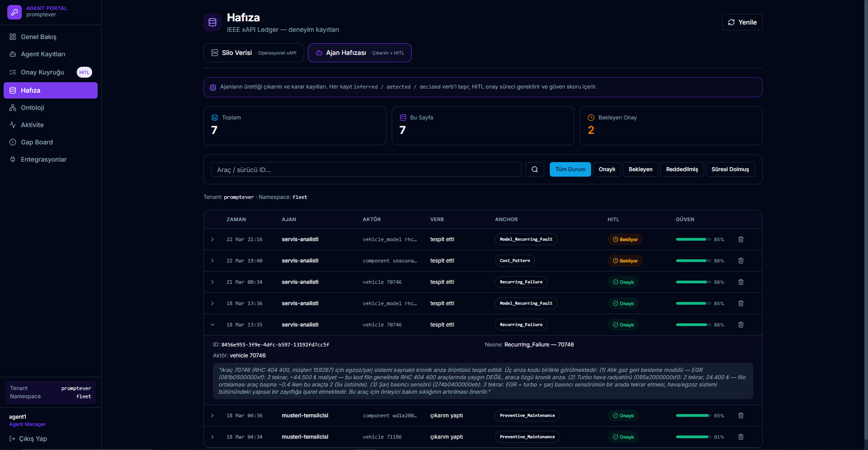Screen dimensions: 868x450
Task: Show only Reddedilmiş records
Action: pyautogui.click(x=681, y=169)
